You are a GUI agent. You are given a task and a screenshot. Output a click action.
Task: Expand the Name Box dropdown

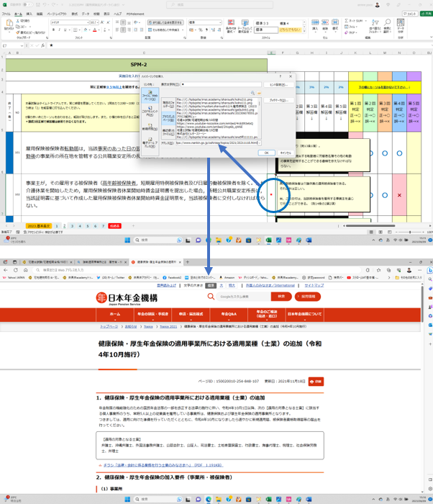click(x=21, y=45)
